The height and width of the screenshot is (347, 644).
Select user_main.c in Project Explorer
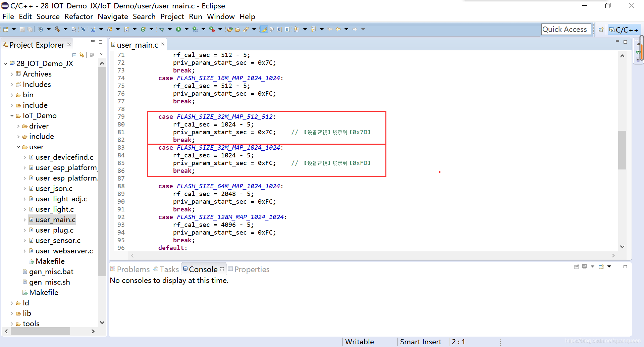[x=55, y=219]
